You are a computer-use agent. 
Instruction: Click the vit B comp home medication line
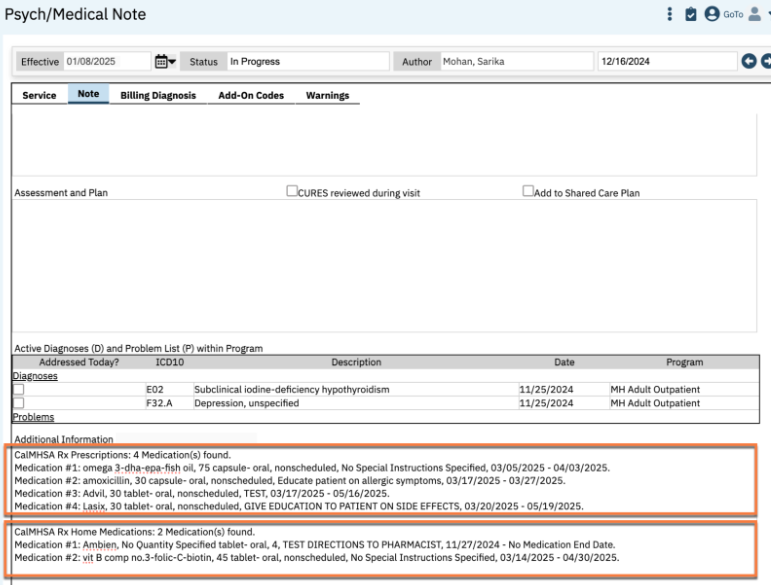(317, 557)
